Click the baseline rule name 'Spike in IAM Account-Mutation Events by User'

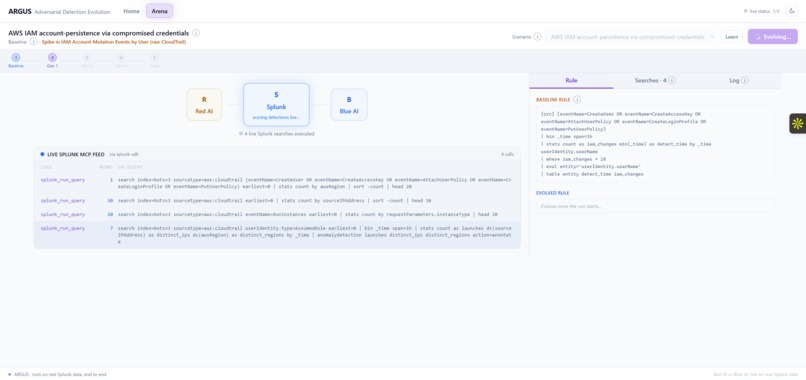pos(114,42)
